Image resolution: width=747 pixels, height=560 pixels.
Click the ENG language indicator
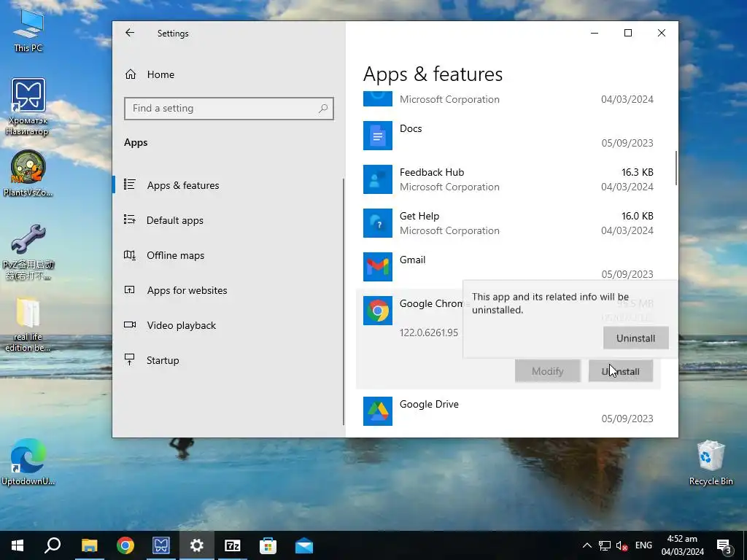pos(643,545)
